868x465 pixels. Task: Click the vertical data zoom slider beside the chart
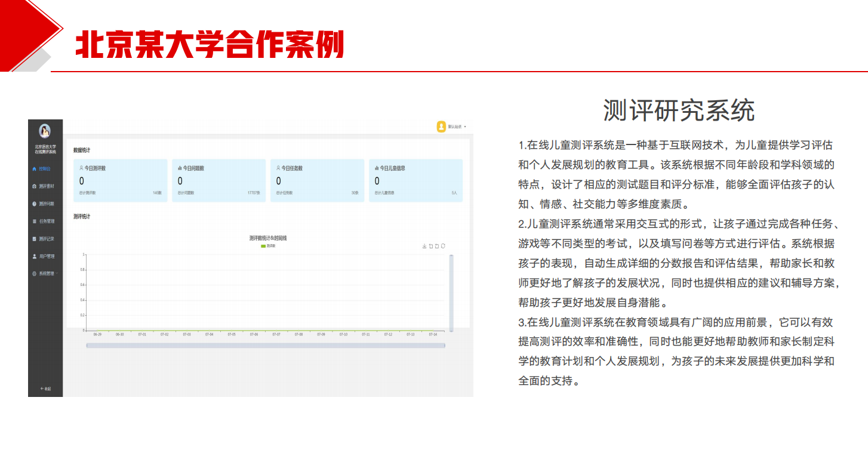click(451, 293)
